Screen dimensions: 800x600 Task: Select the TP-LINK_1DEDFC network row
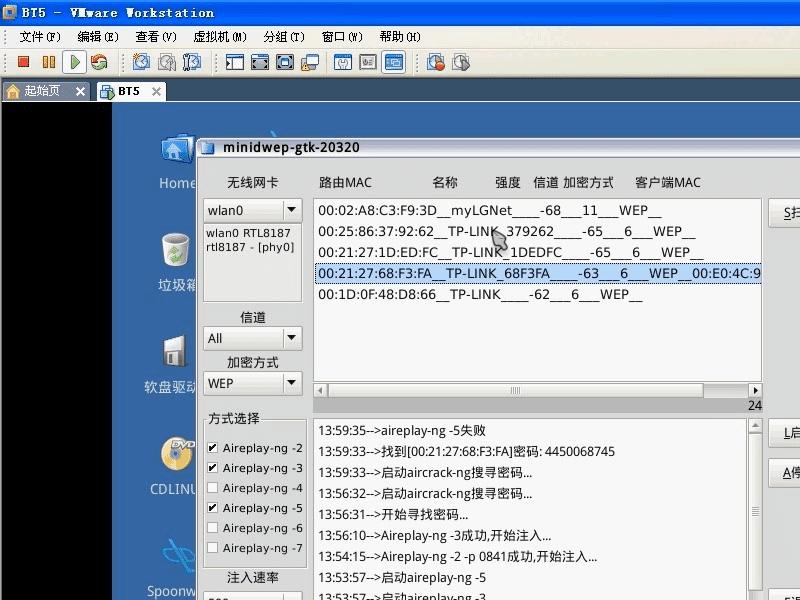click(x=538, y=252)
